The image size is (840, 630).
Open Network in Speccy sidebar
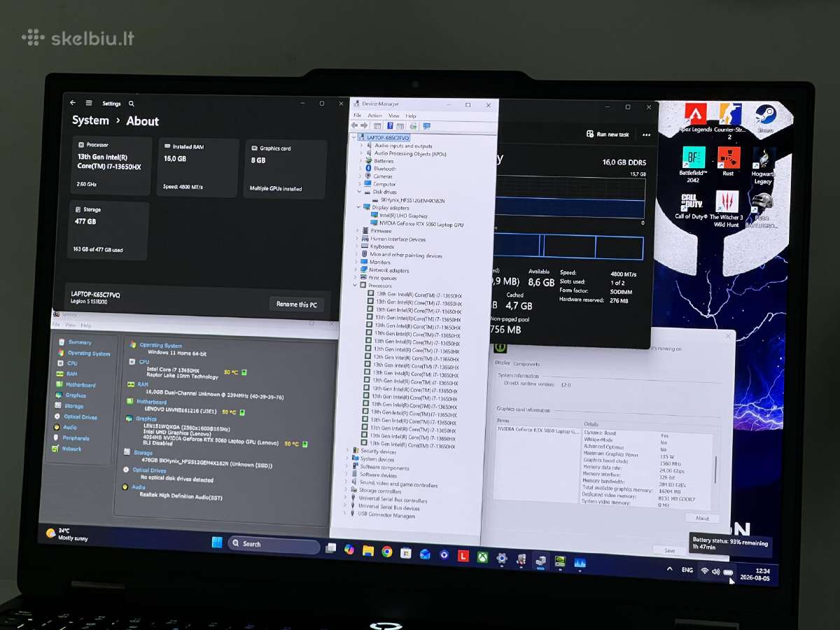pos(66,449)
